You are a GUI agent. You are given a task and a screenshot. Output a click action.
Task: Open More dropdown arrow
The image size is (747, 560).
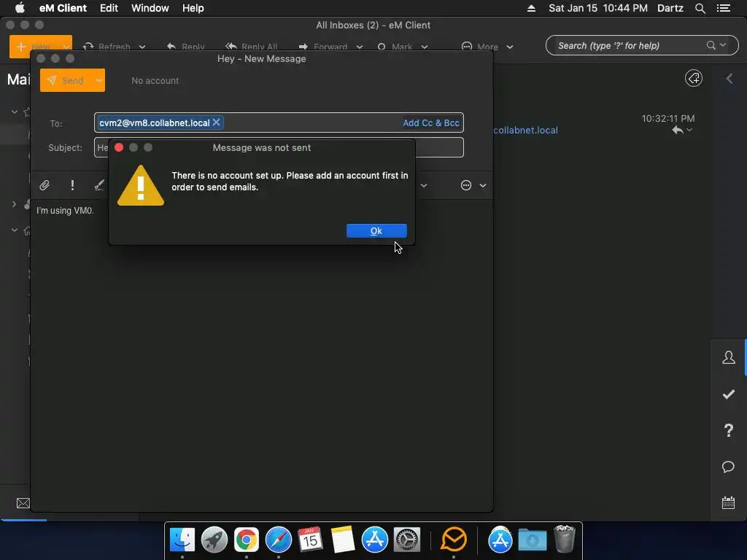pyautogui.click(x=510, y=47)
